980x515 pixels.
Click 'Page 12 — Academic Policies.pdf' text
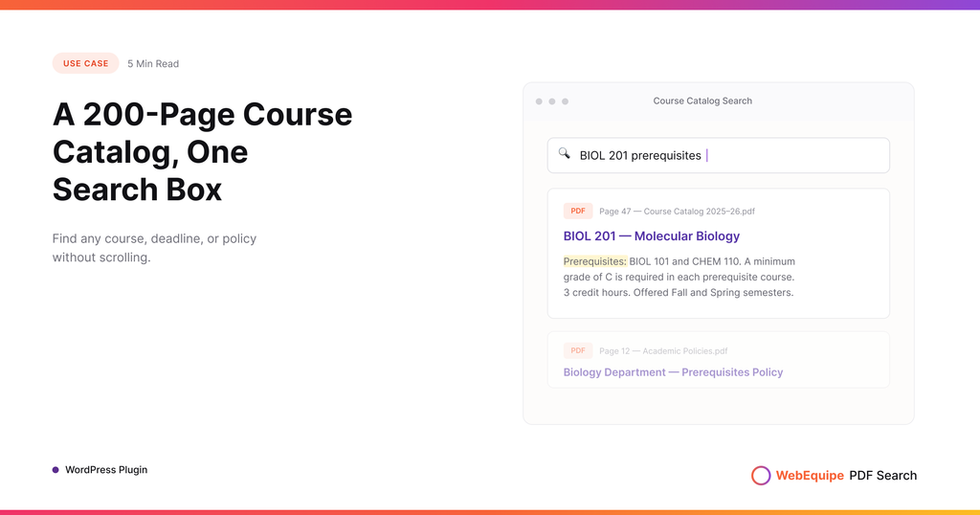(663, 350)
